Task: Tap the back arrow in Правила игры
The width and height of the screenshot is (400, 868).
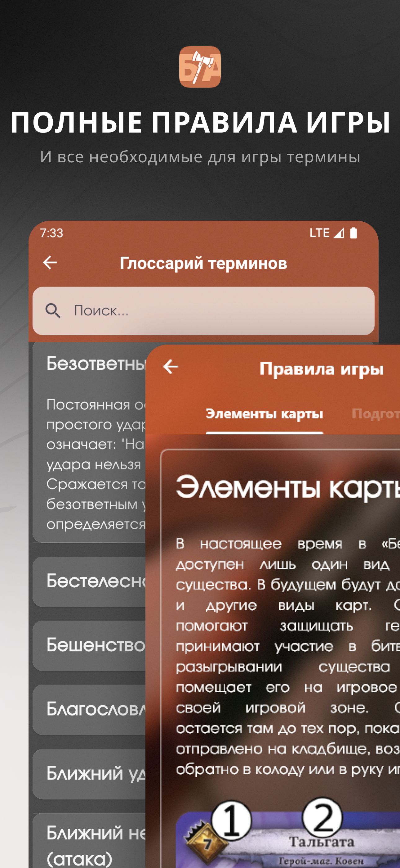Action: [x=171, y=367]
